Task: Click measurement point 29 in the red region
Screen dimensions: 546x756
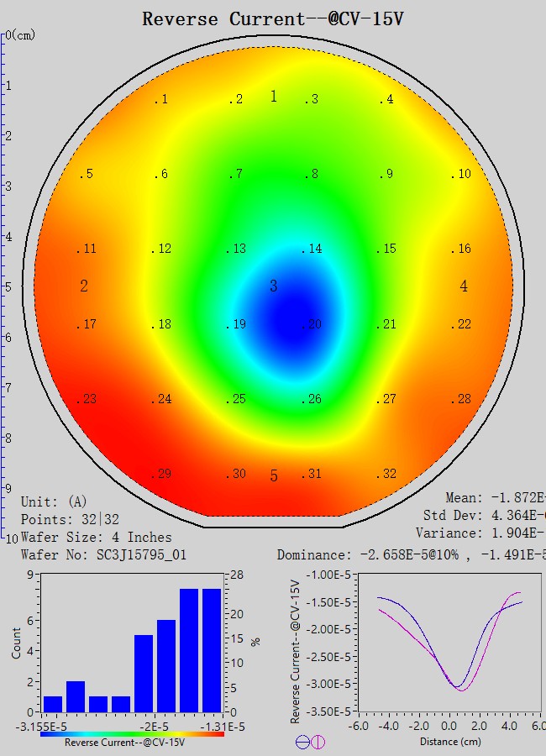Action: pyautogui.click(x=161, y=474)
